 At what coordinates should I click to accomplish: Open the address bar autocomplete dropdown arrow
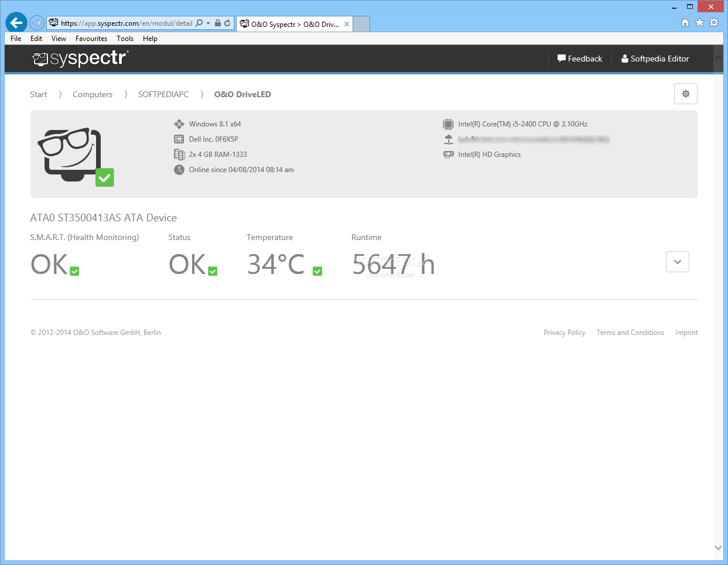pyautogui.click(x=208, y=23)
